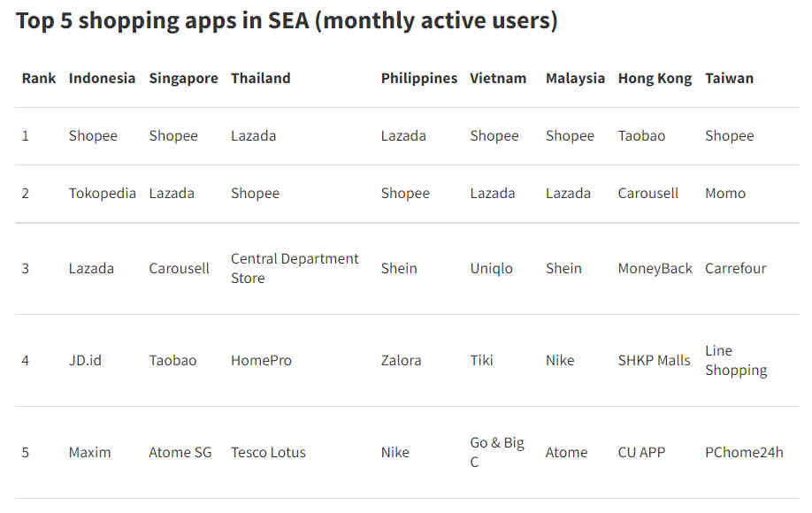This screenshot has width=812, height=513.
Task: Click the Central Department Store cell
Action: (x=295, y=268)
